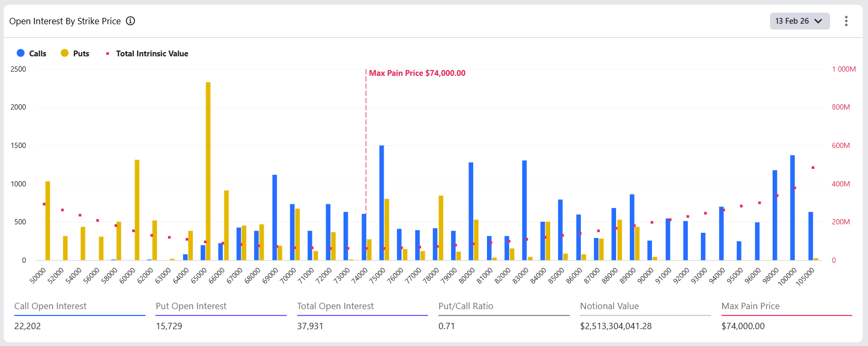Image resolution: width=868 pixels, height=346 pixels.
Task: Select the Call Open Interest stat
Action: tap(50, 307)
